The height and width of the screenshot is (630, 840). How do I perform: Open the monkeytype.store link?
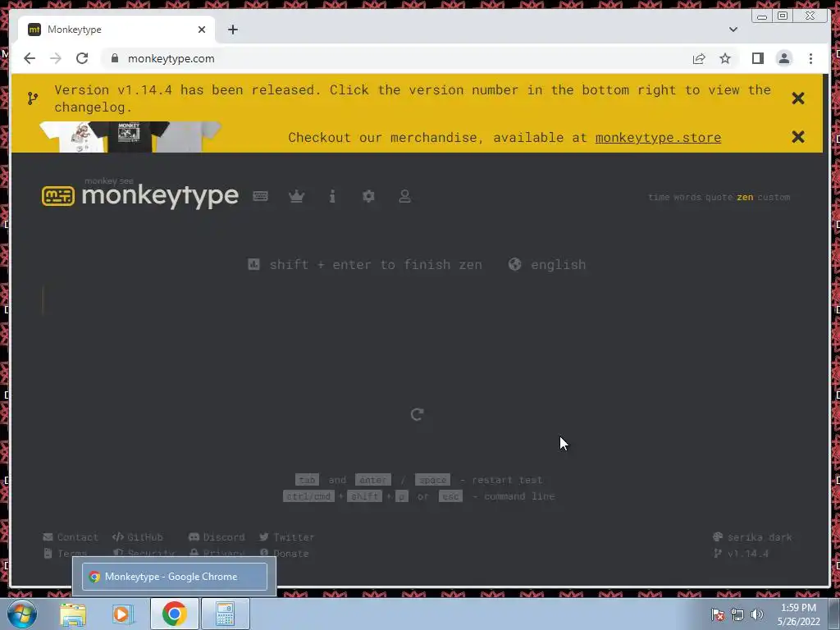658,138
